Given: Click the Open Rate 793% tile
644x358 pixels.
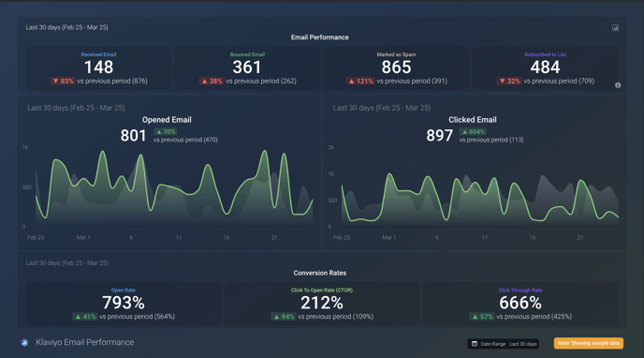Looking at the screenshot, I should tap(124, 304).
